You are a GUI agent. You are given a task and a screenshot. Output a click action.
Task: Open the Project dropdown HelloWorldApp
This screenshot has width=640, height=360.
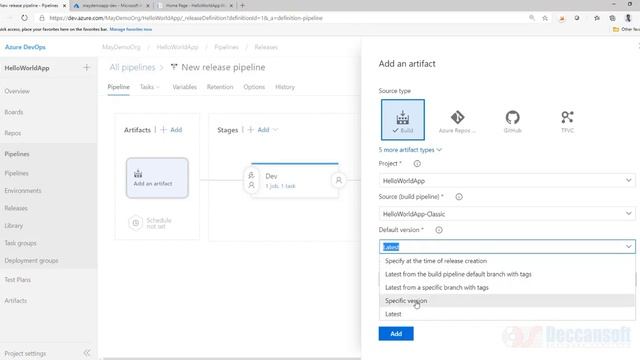(507, 180)
